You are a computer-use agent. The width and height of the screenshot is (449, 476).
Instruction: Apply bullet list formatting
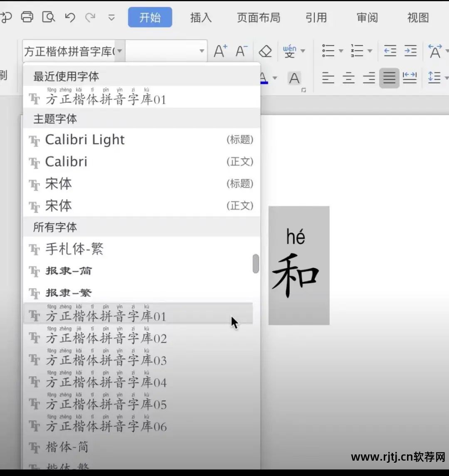[x=328, y=51]
